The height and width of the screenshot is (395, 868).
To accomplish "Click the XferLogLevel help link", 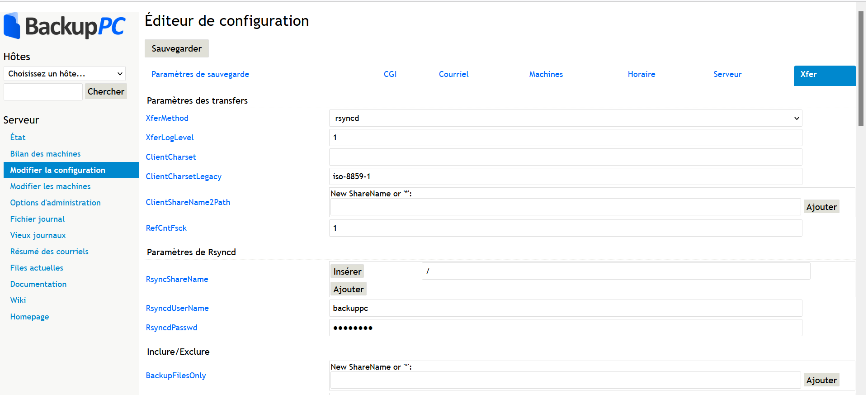I will 170,138.
